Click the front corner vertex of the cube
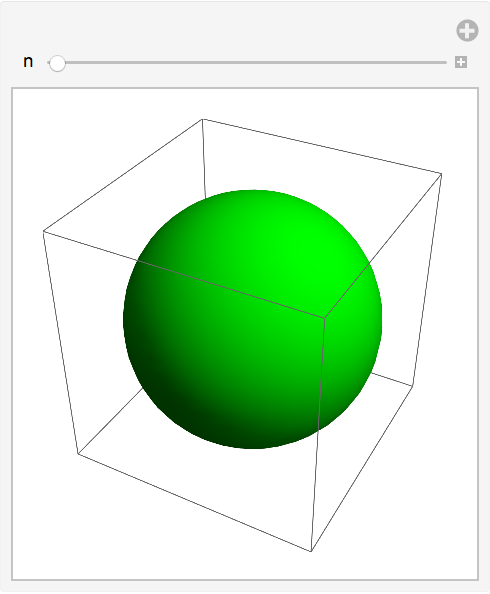The height and width of the screenshot is (594, 490). (324, 317)
